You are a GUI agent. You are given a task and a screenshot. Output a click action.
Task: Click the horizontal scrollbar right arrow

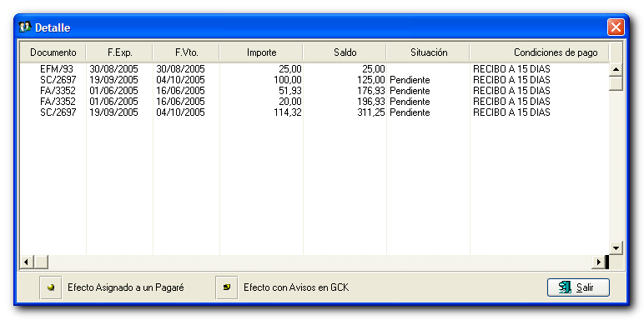598,262
